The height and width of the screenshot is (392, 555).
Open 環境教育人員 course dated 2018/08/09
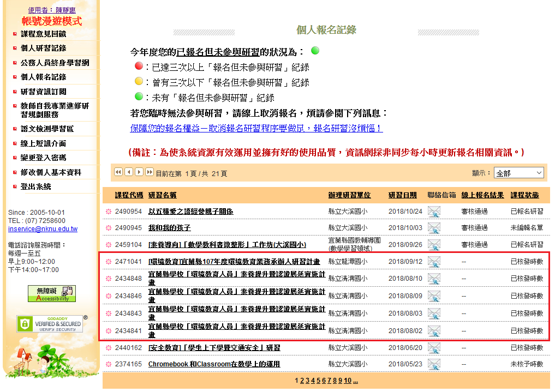click(236, 295)
